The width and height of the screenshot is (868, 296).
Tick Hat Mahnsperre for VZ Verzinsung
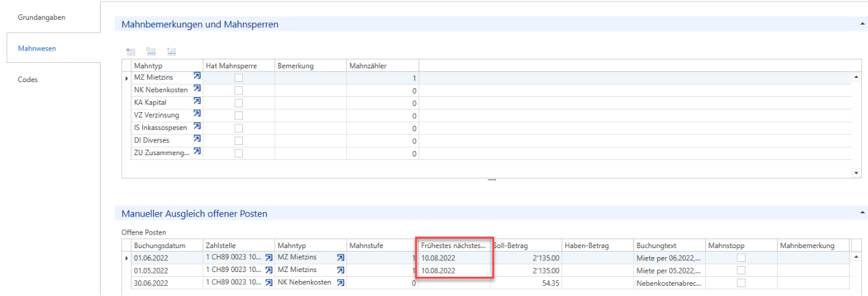coord(239,116)
